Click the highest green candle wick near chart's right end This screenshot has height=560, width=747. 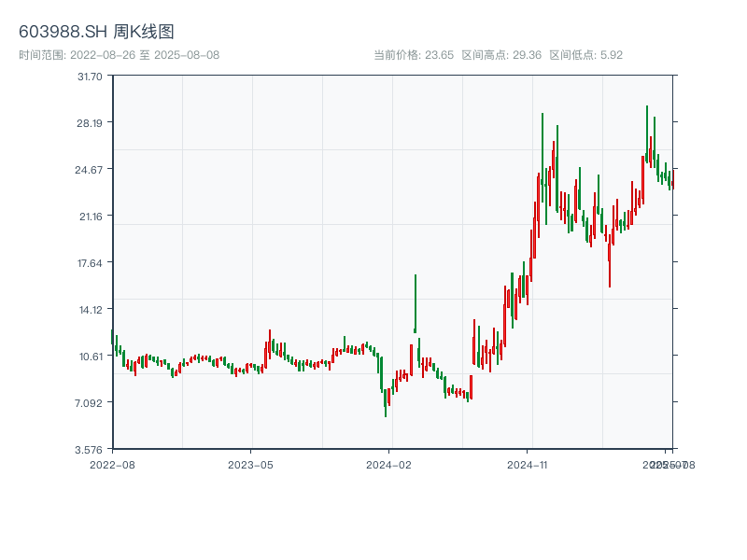tap(647, 133)
